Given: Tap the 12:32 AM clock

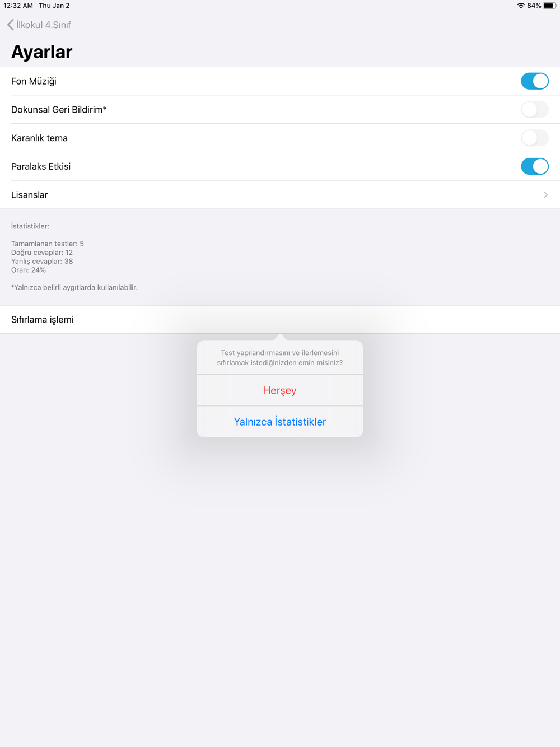Looking at the screenshot, I should (18, 6).
